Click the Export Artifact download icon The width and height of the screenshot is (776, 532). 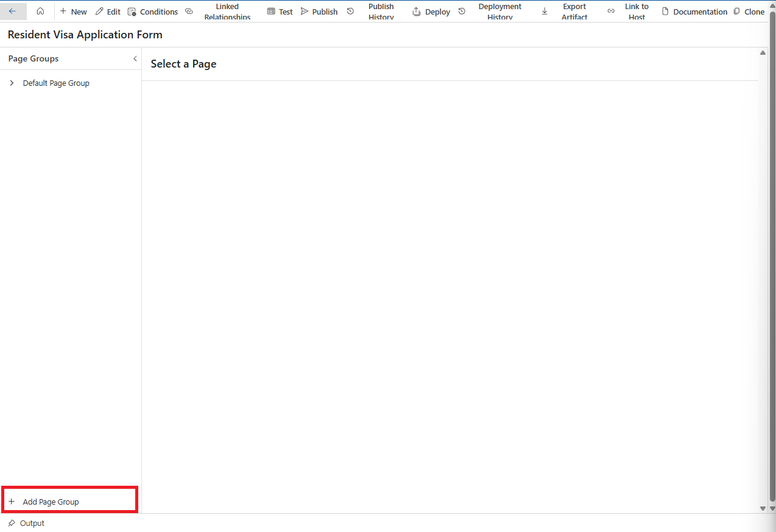[545, 12]
